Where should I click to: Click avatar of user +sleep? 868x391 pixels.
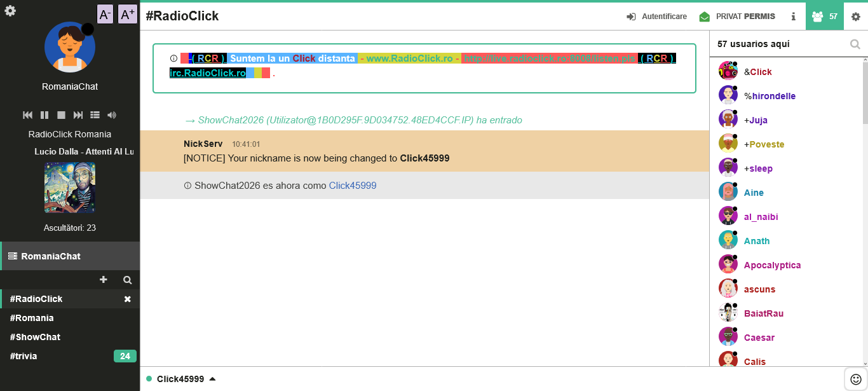coord(728,167)
